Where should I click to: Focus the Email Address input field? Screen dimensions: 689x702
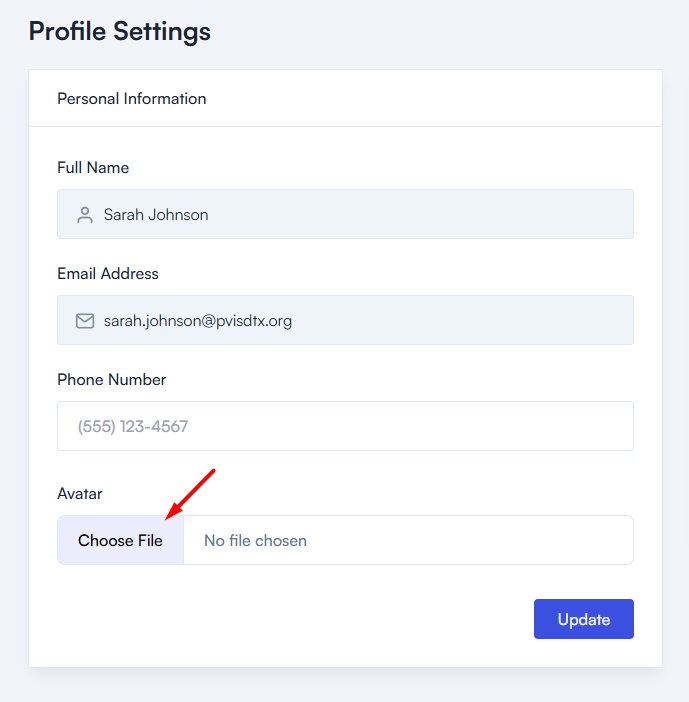[400, 321]
